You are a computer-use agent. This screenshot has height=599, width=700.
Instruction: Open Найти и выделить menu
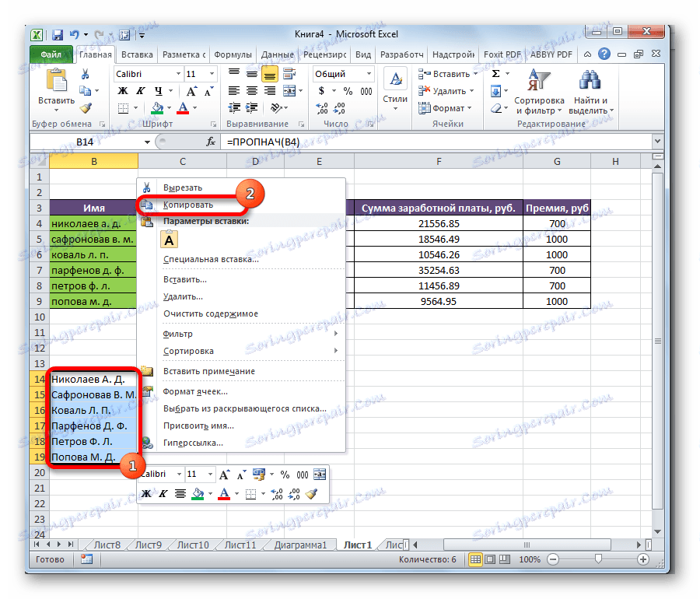click(x=590, y=92)
